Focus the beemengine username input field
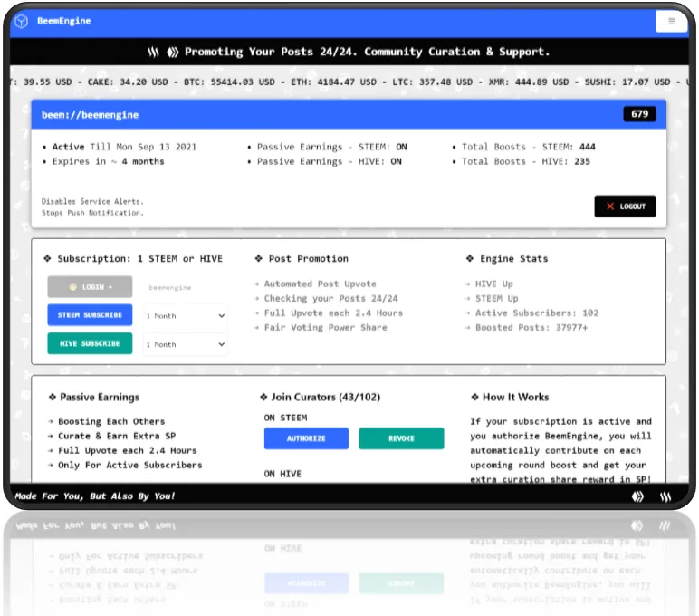 [x=185, y=288]
